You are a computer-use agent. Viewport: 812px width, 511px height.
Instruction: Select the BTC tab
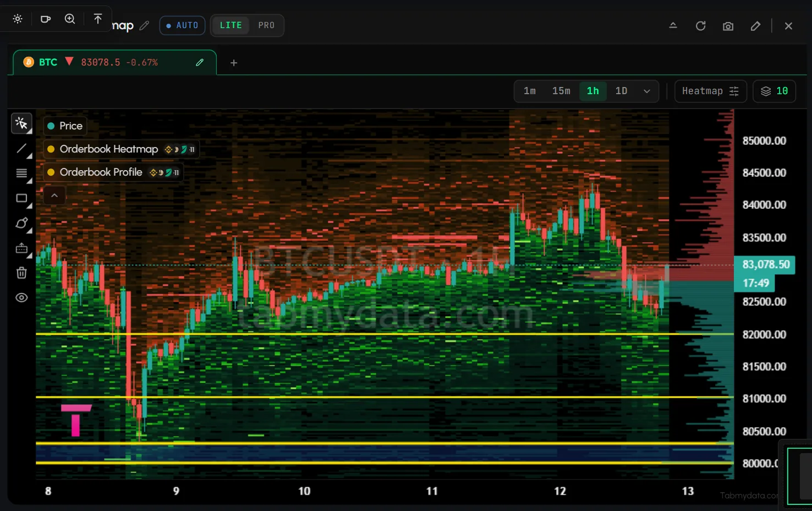114,62
